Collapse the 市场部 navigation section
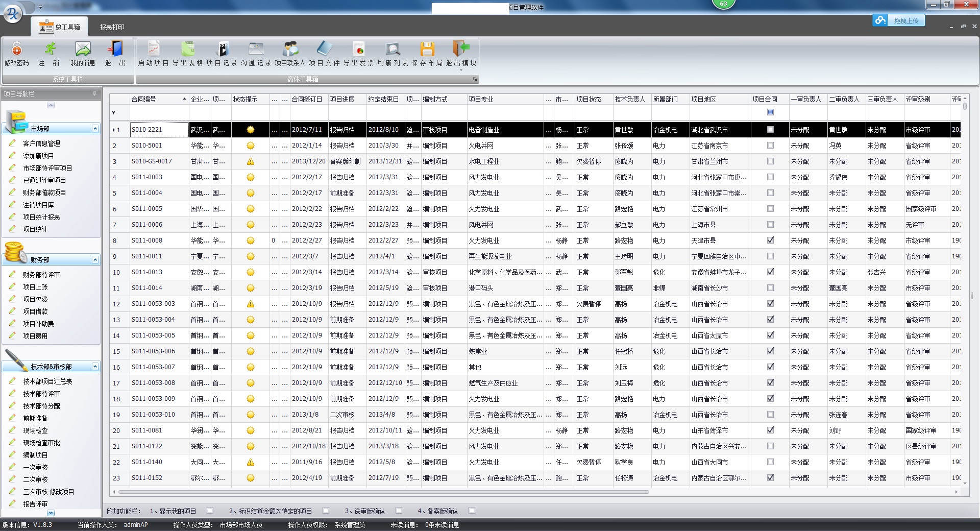980x531 pixels. click(x=95, y=129)
